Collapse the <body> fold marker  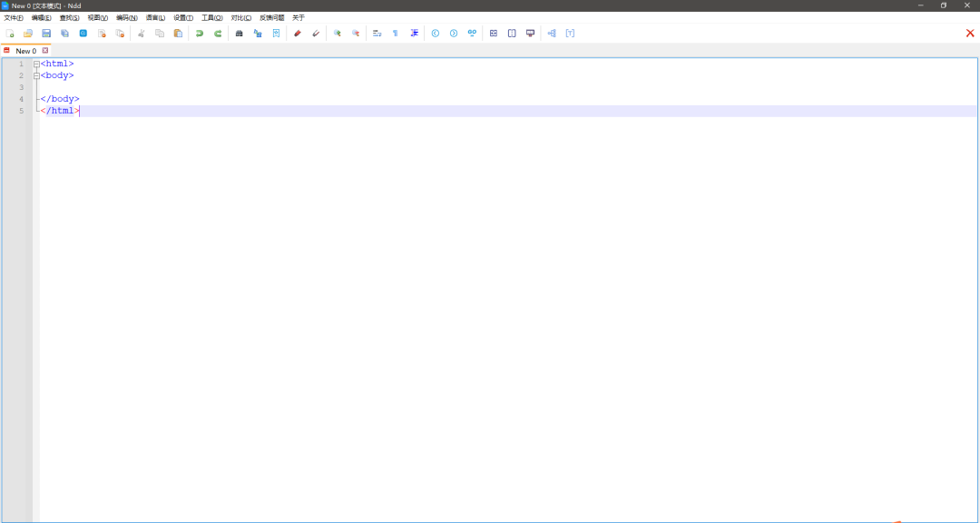pyautogui.click(x=36, y=75)
